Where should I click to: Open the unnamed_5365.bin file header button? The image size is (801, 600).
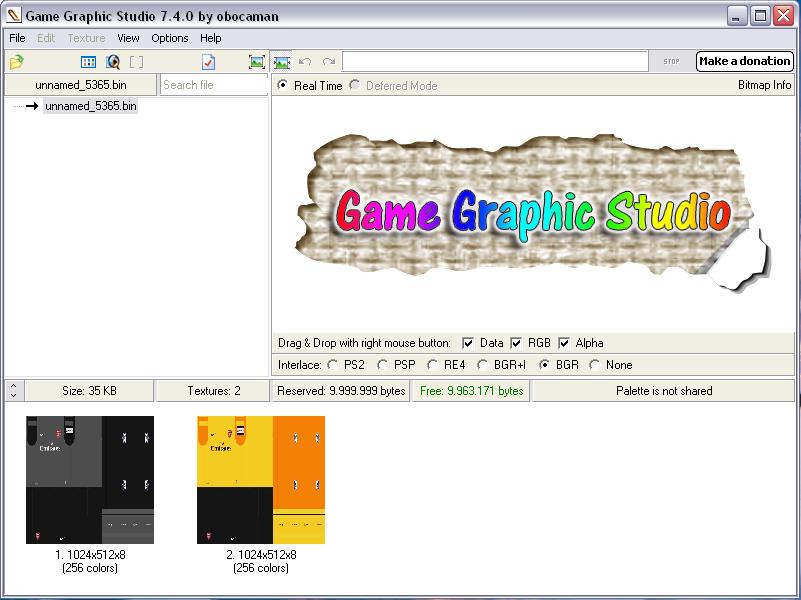pyautogui.click(x=81, y=85)
